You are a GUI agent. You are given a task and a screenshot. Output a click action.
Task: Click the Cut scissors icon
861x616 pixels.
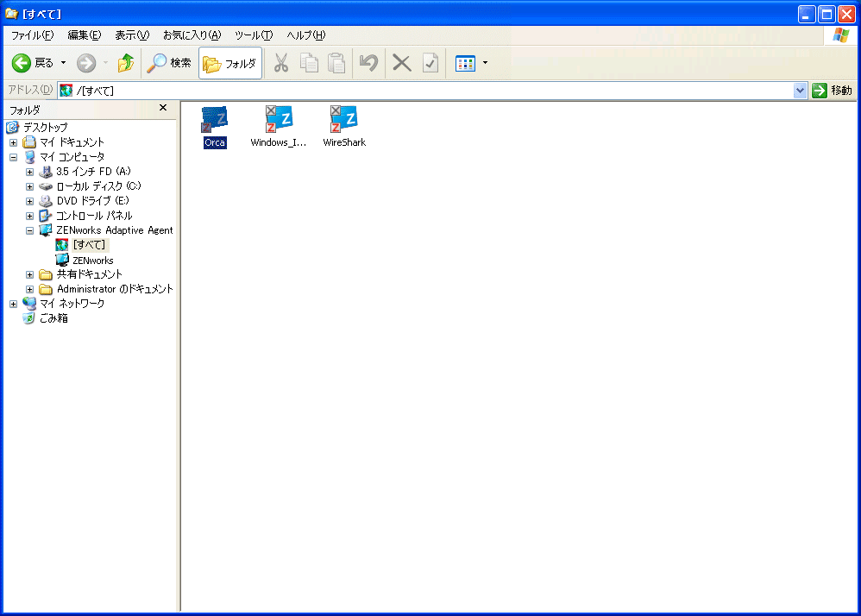[281, 63]
